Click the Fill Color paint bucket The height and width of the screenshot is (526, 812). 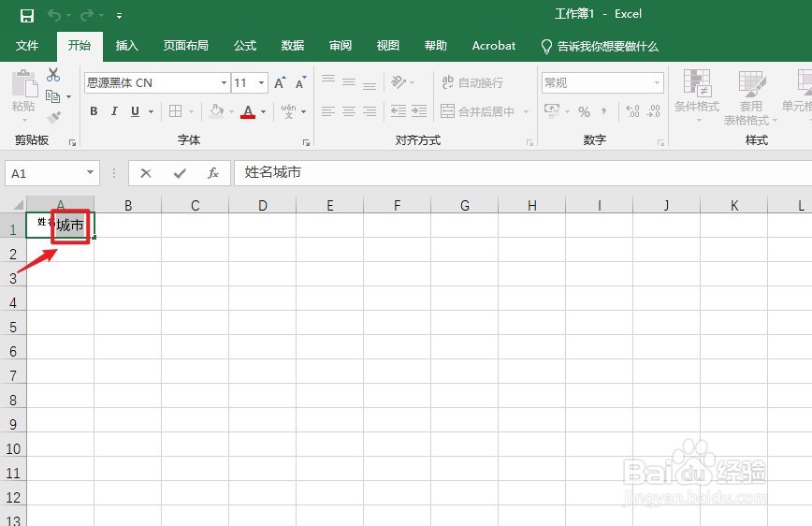click(216, 110)
